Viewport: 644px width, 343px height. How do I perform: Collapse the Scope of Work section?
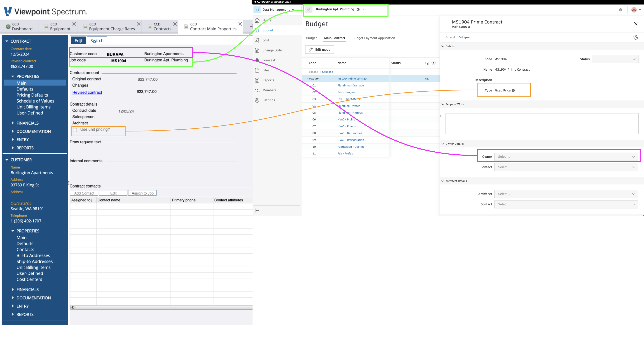(x=443, y=104)
